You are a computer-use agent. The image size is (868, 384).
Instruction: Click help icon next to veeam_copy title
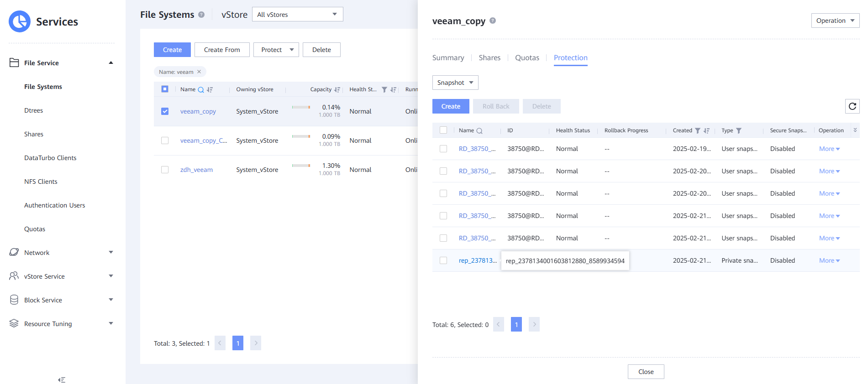[x=493, y=21]
